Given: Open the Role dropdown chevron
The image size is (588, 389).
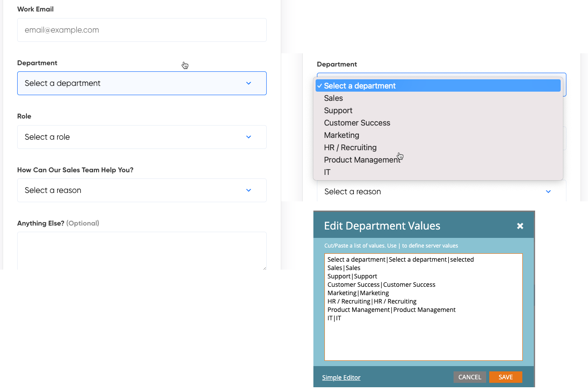Looking at the screenshot, I should pyautogui.click(x=248, y=137).
